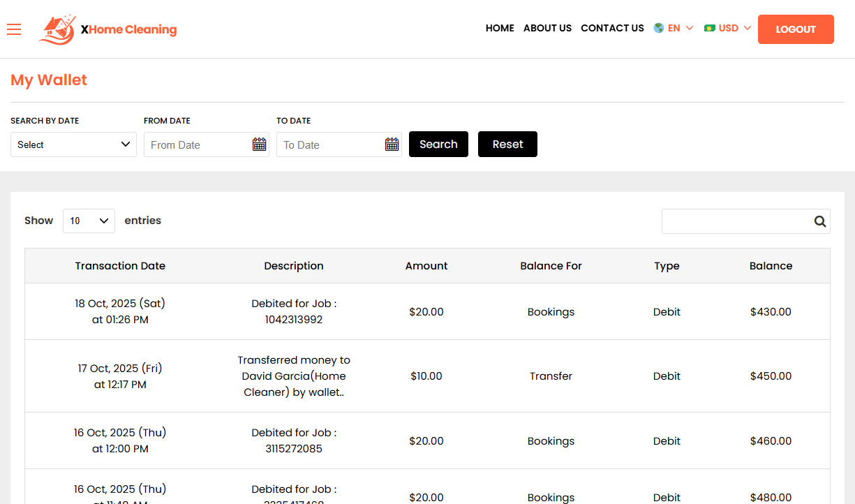Click the LOGOUT button
Image resolution: width=855 pixels, height=504 pixels.
[796, 29]
